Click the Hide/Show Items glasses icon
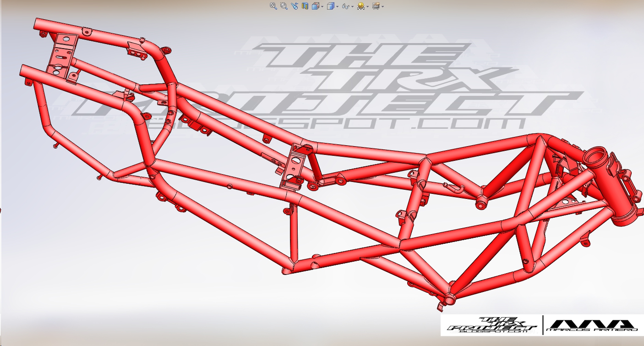The image size is (644, 346). [x=346, y=6]
